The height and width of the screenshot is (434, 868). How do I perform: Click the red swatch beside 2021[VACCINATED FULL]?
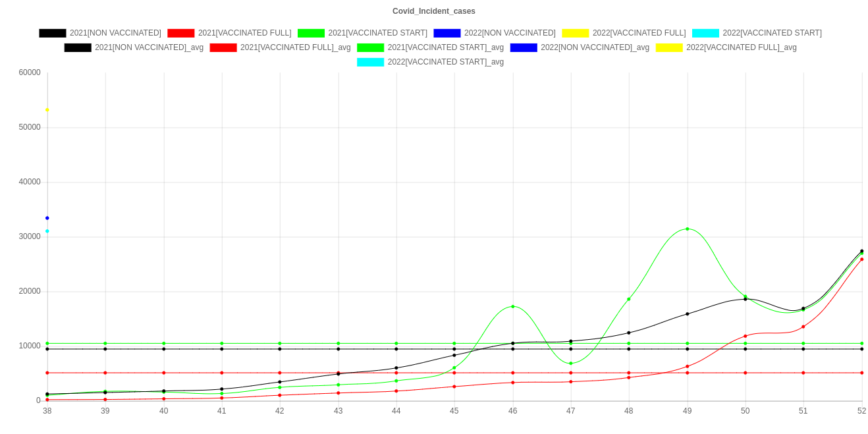pyautogui.click(x=180, y=33)
